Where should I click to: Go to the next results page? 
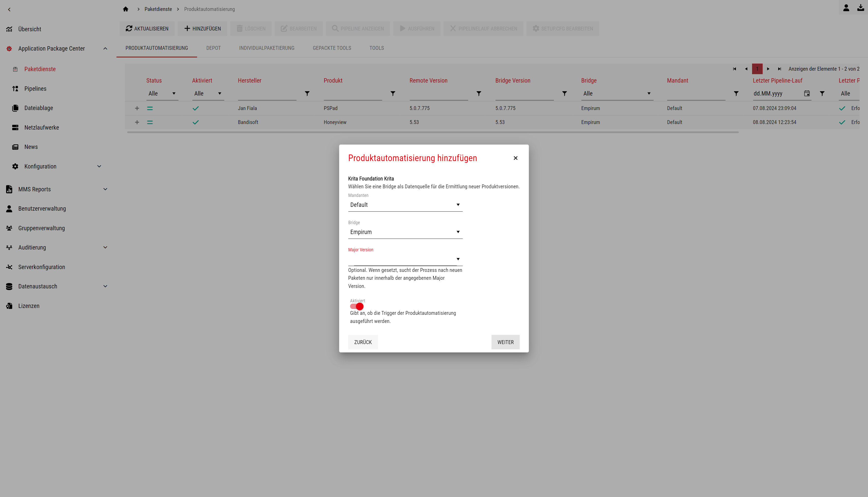(x=768, y=69)
